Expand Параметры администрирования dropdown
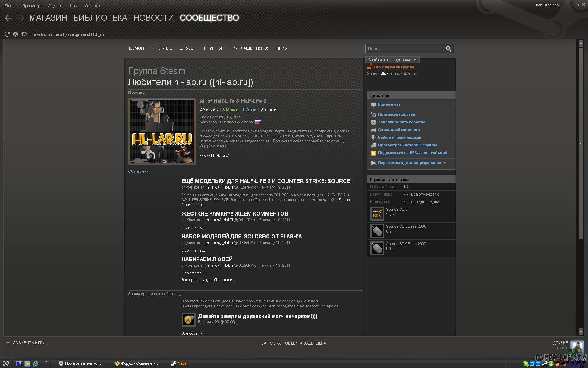The image size is (588, 368). [x=412, y=163]
